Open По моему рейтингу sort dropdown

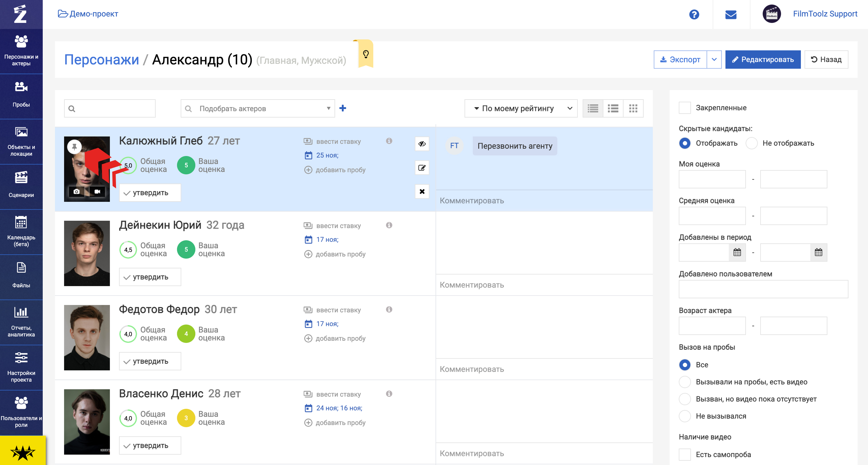click(521, 108)
